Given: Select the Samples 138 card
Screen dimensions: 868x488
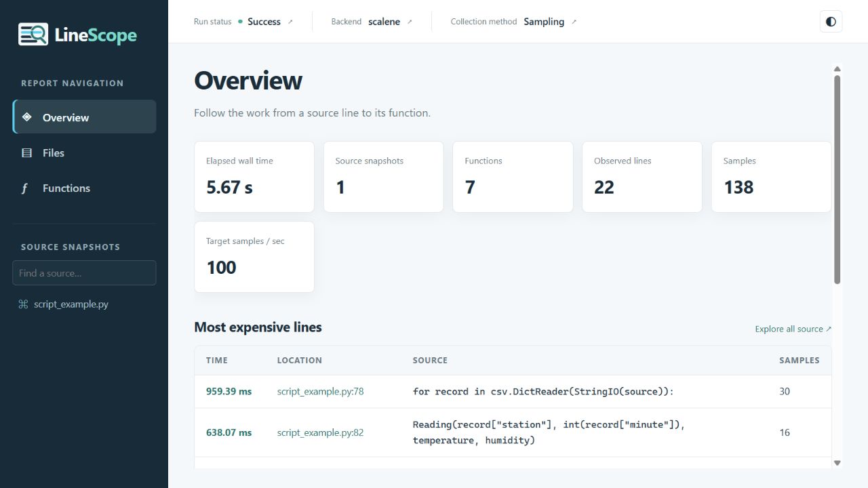Looking at the screenshot, I should (x=771, y=177).
